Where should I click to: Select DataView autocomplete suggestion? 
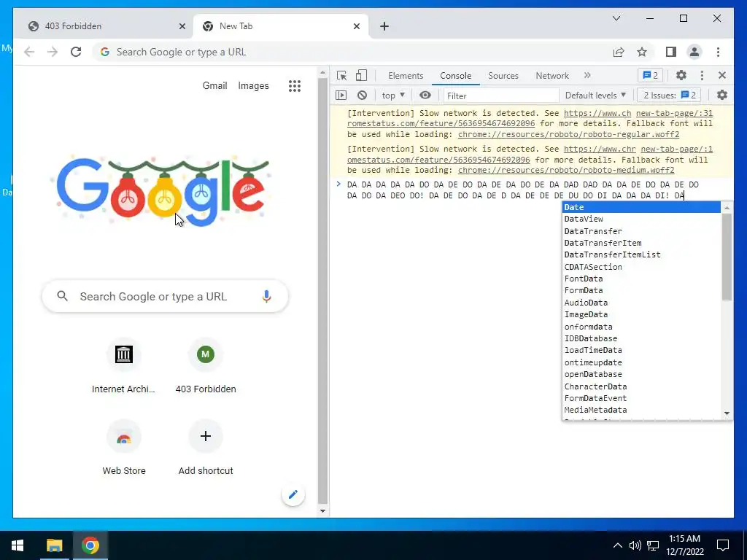(x=641, y=219)
